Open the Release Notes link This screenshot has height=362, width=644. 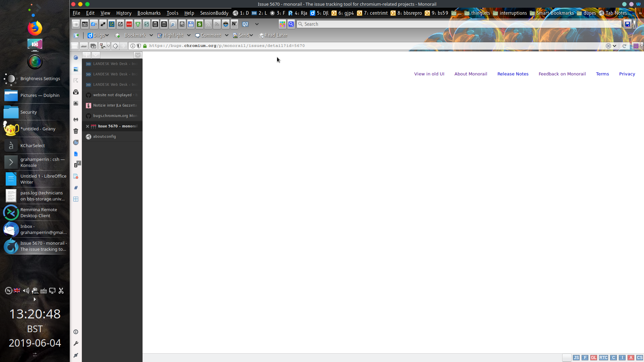[x=513, y=74]
